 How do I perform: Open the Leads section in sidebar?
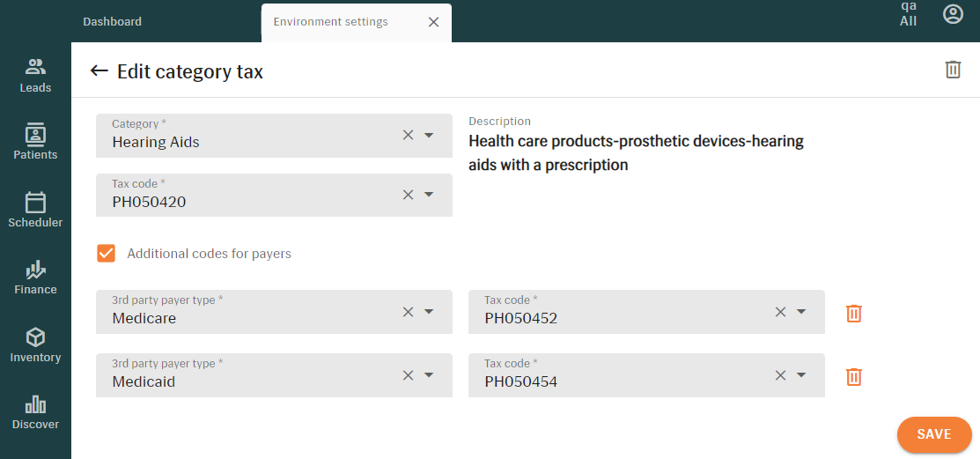[35, 76]
